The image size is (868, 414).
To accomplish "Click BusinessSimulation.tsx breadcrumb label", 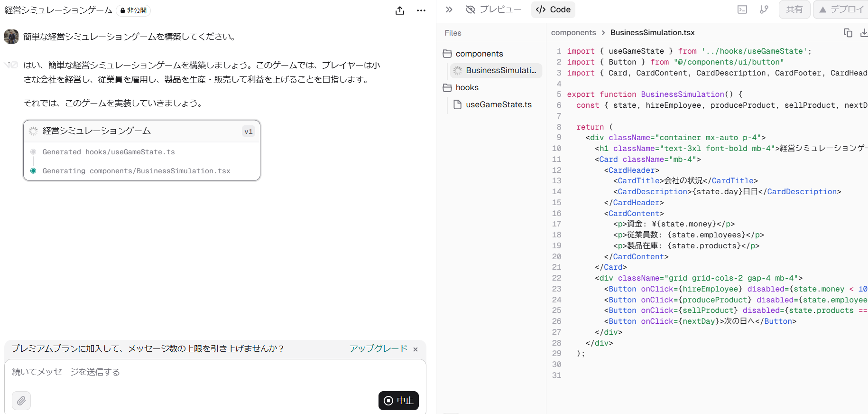I will 652,33.
